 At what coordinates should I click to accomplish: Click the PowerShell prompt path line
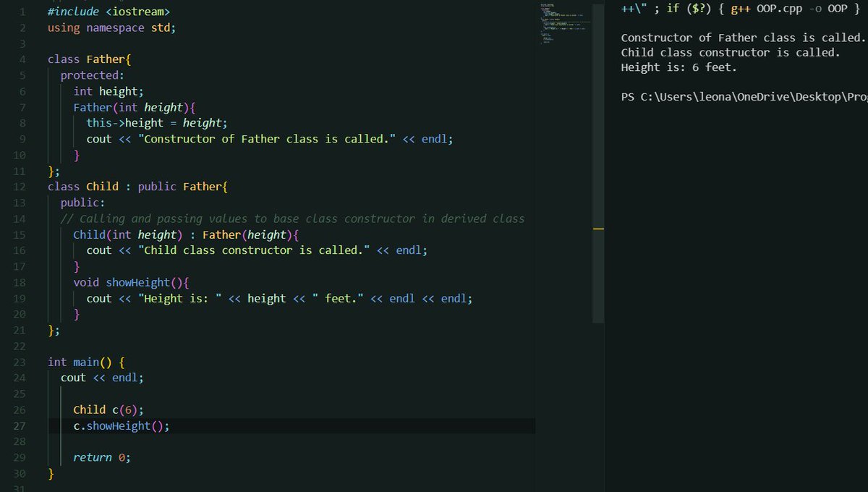tap(744, 96)
